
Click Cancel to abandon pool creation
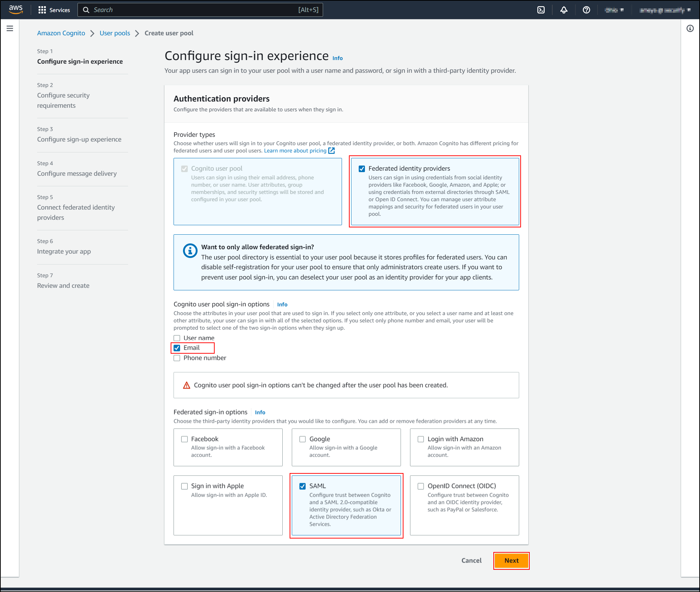[471, 560]
